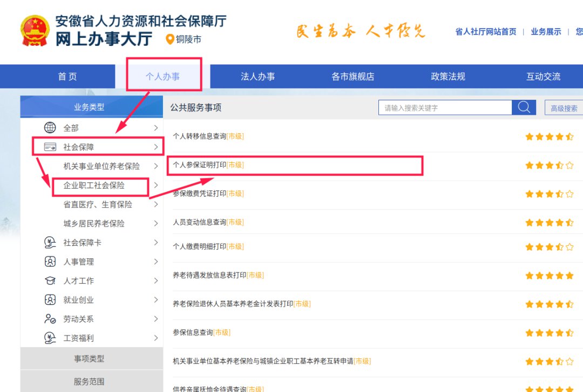Click the magnifying glass search icon
Screen dimensions: 583x392
tap(524, 107)
